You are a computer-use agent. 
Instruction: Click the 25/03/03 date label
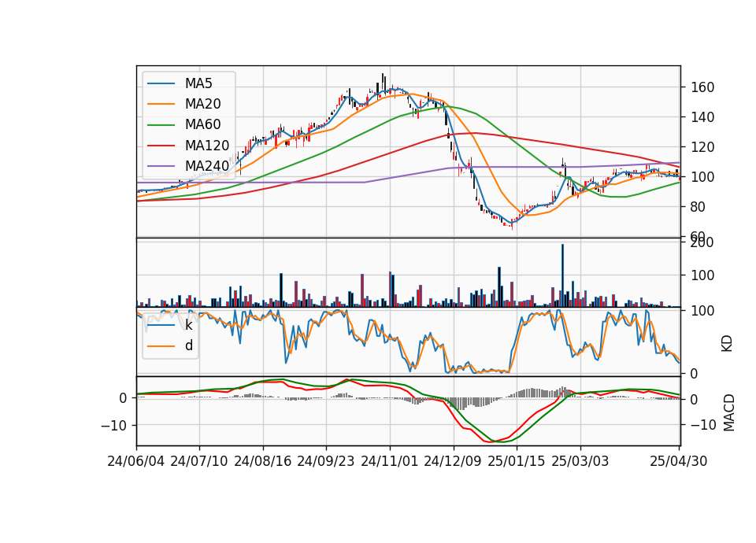tap(580, 461)
